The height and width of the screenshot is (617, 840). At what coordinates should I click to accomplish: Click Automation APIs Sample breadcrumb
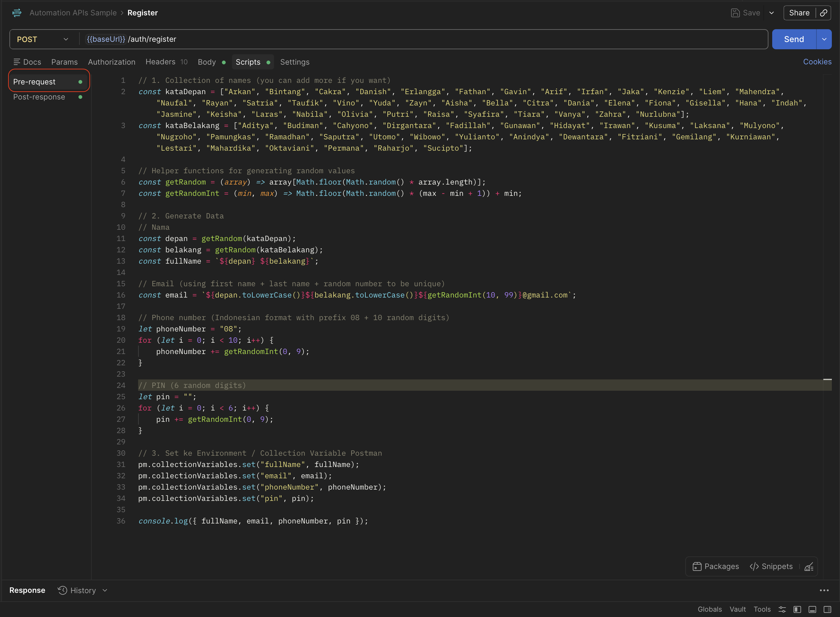73,13
